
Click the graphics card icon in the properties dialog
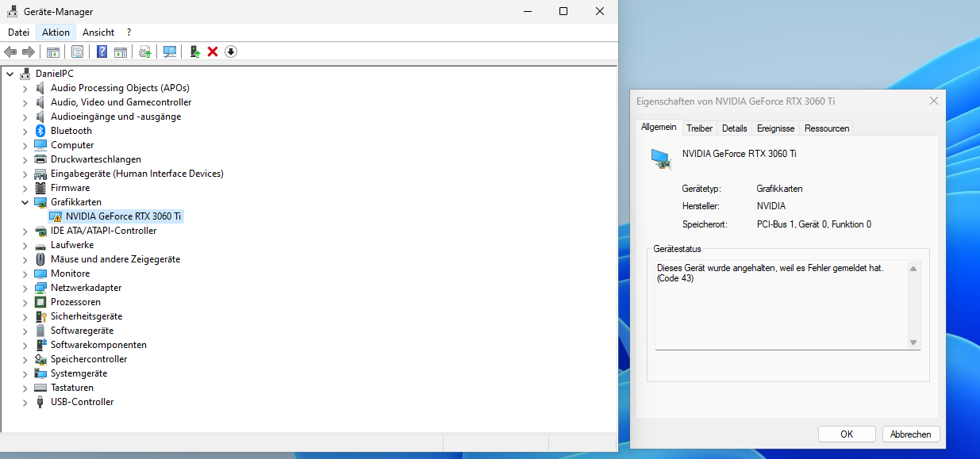coord(660,159)
